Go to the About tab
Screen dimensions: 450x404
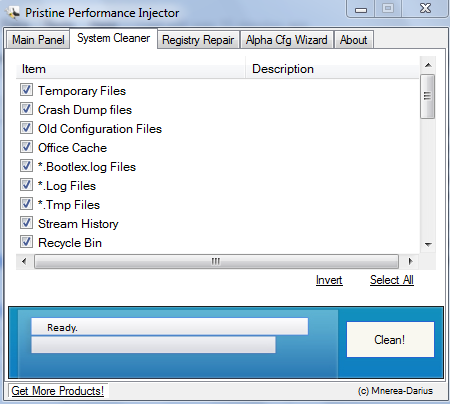pyautogui.click(x=353, y=40)
